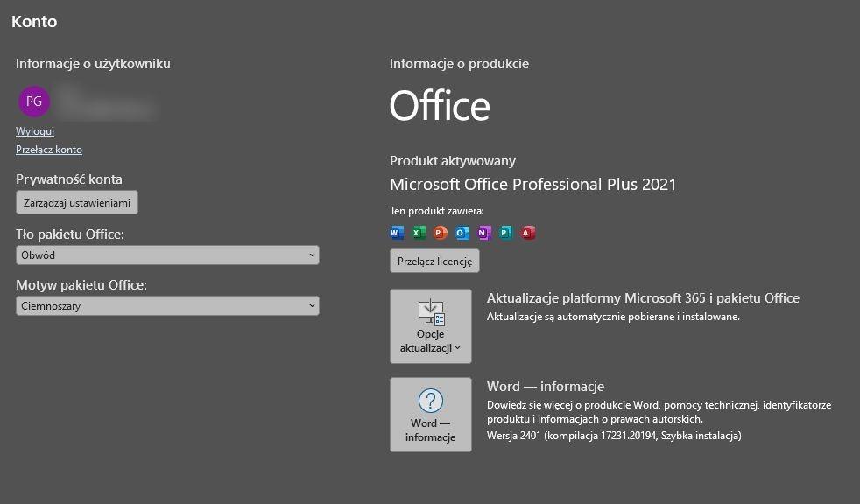Expand the Motyw pakietu Office dropdown

pyautogui.click(x=167, y=306)
